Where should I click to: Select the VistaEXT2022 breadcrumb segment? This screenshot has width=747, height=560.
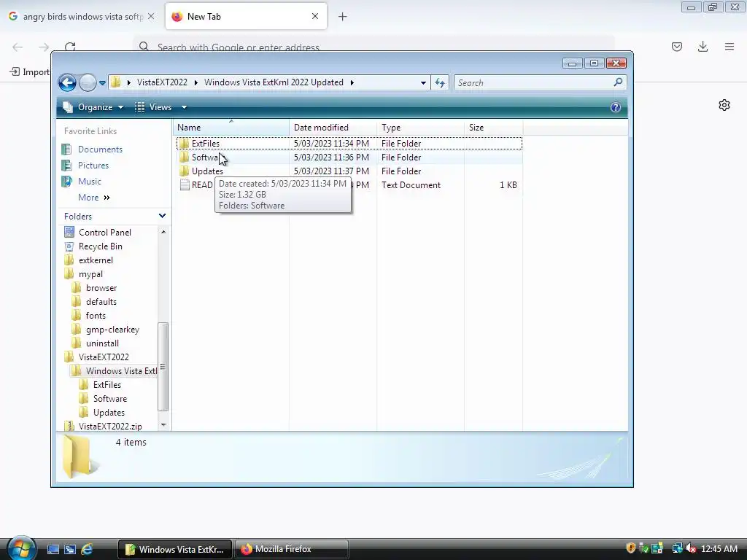pyautogui.click(x=162, y=82)
